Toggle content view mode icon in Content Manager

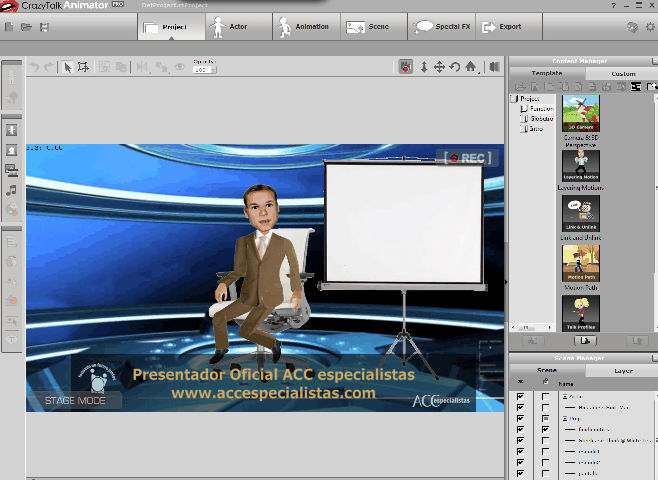636,87
